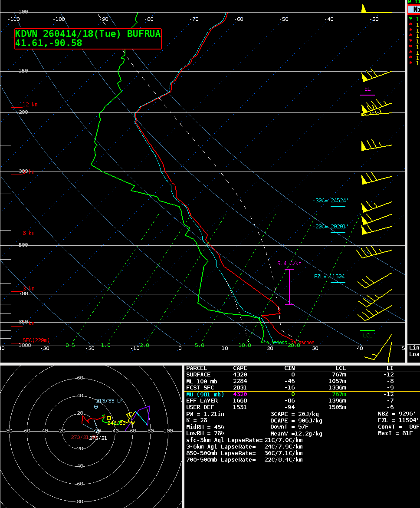Click the wind barb at the 150 mb level

(376, 76)
